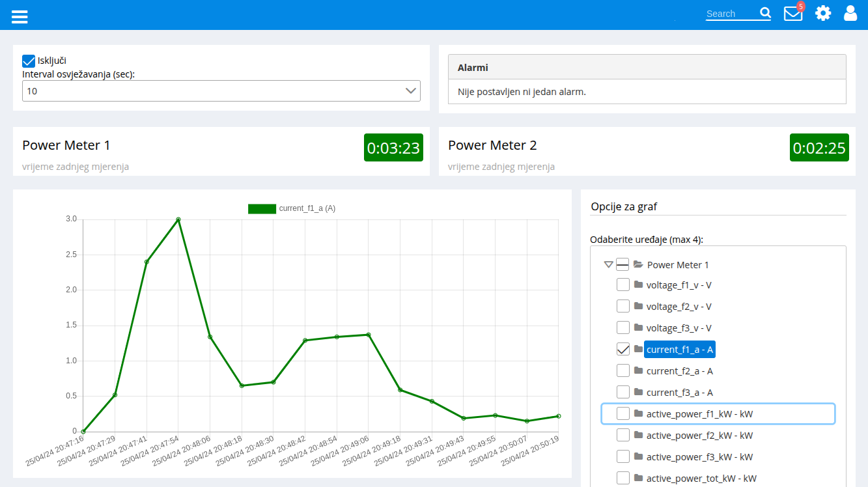
Task: Open the mail notifications icon
Action: point(792,13)
